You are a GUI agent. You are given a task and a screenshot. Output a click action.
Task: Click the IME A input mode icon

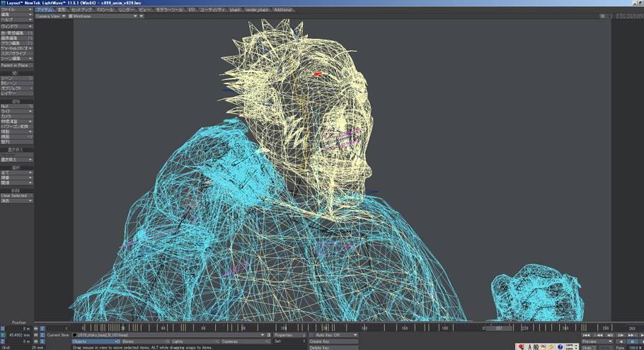[529, 346]
